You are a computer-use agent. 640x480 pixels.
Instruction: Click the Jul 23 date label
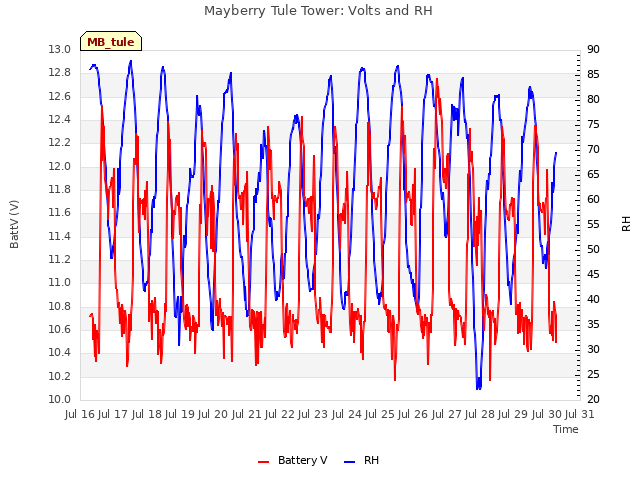[x=313, y=414]
